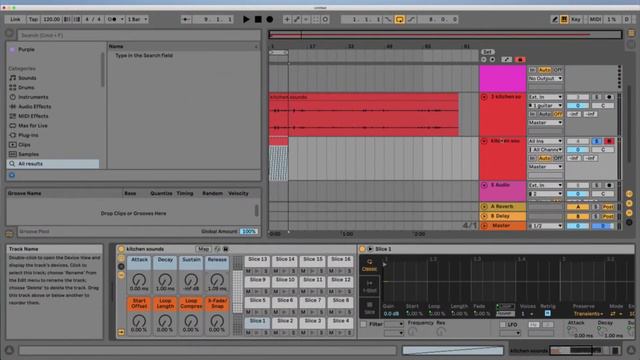Select the Purple collection in browser

click(x=27, y=49)
